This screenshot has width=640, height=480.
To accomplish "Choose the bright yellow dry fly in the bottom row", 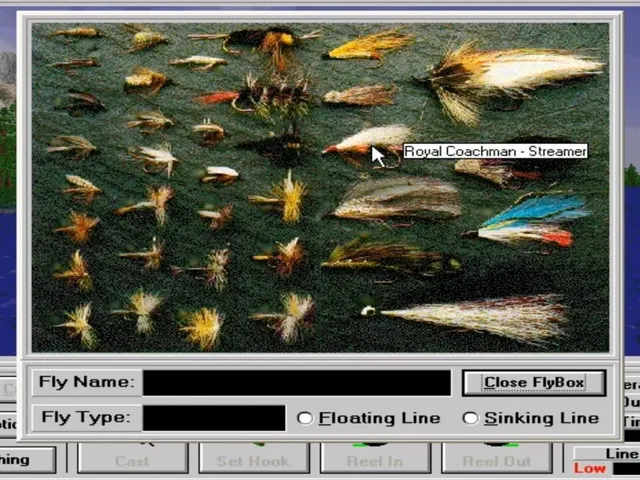I will tap(202, 328).
